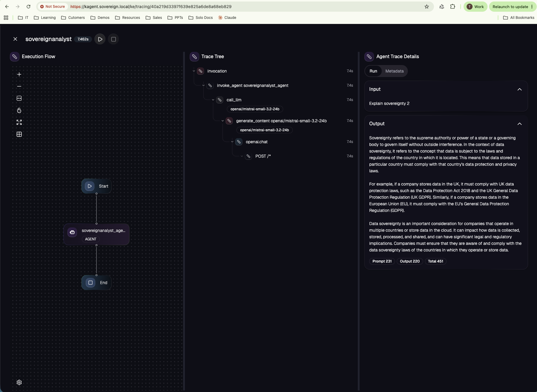The height and width of the screenshot is (392, 537).
Task: Select the openai.chat span
Action: pos(257,142)
